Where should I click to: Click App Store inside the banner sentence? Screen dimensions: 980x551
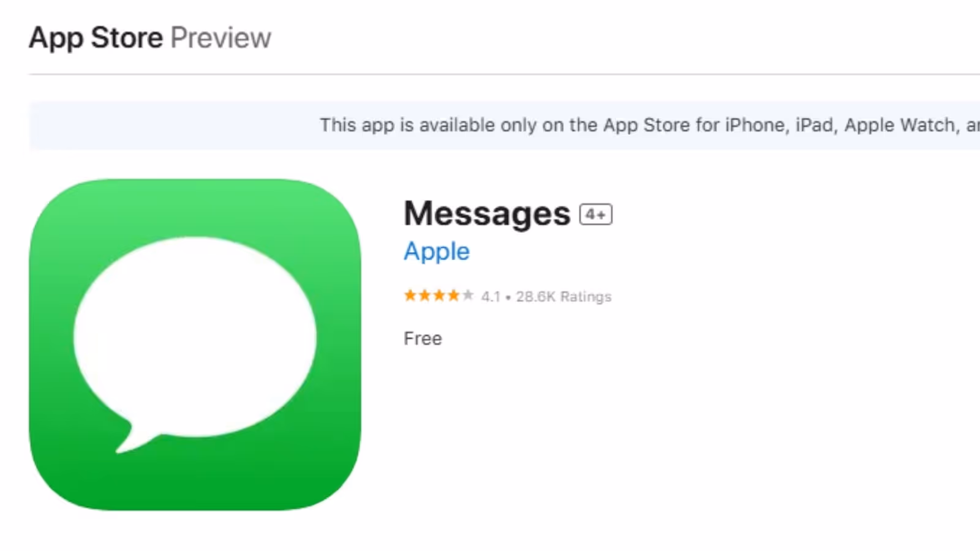(647, 125)
